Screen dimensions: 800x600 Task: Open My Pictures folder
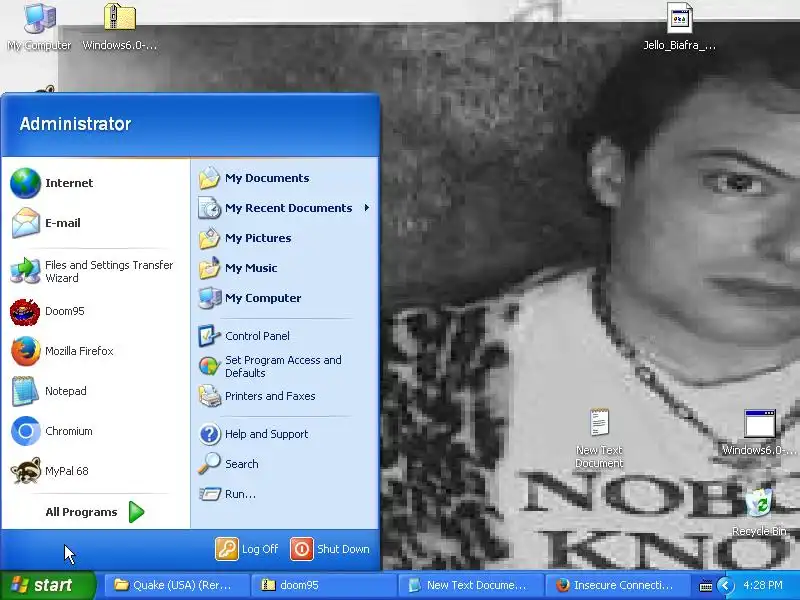pyautogui.click(x=285, y=238)
